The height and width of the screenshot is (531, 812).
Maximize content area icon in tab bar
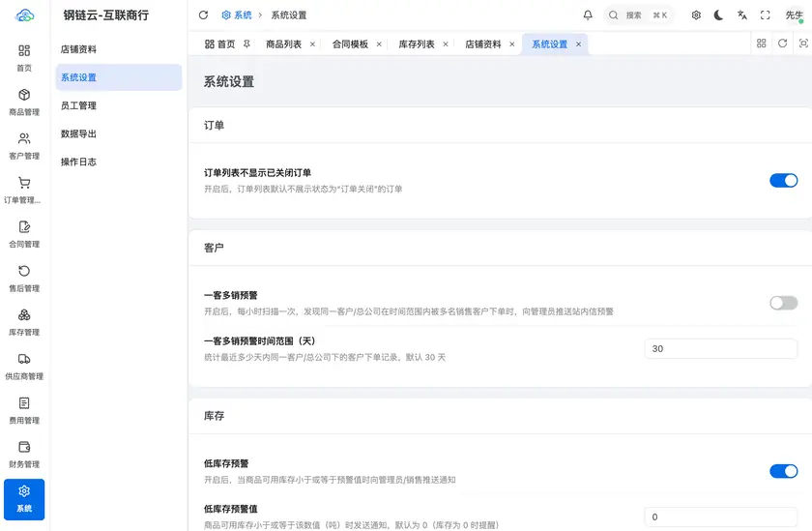tap(803, 44)
